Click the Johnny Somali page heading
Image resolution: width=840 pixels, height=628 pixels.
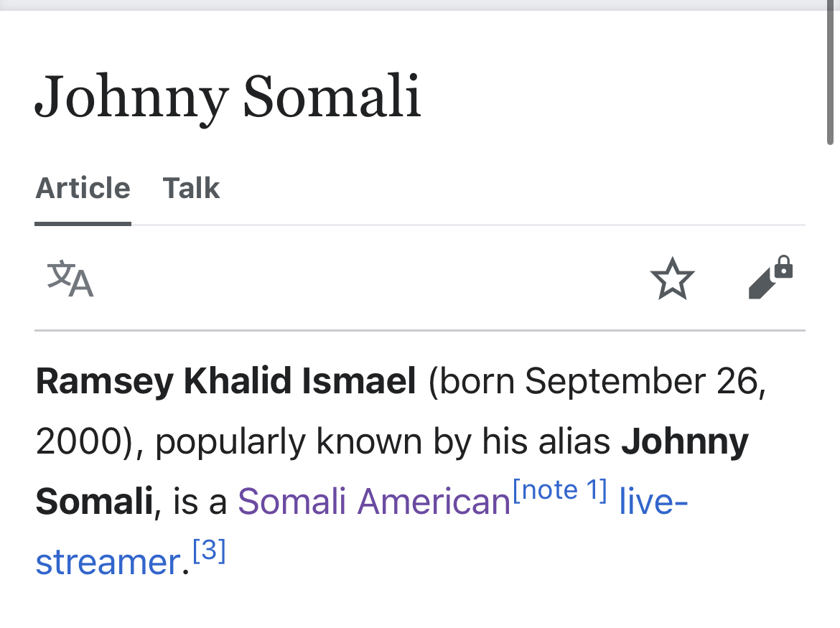coord(228,96)
